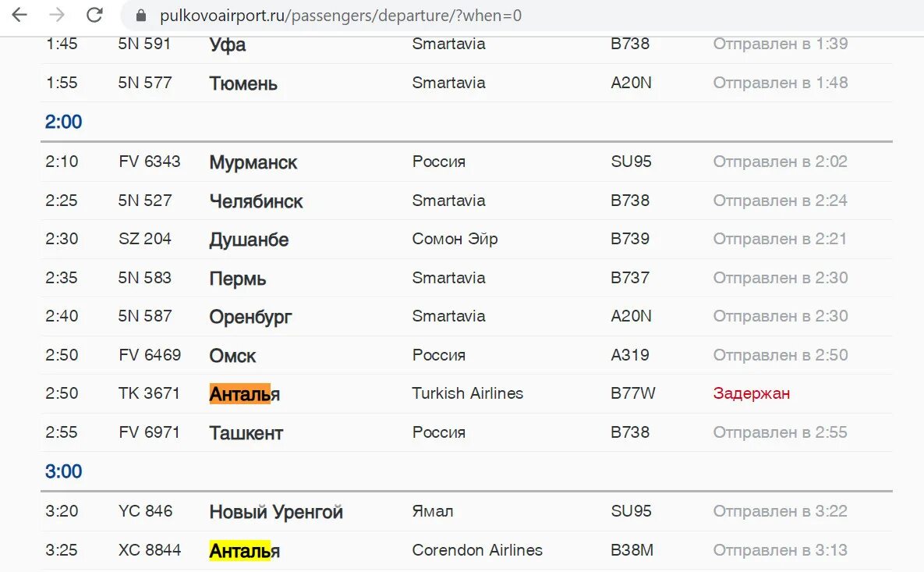Select the Ташкент flight FV 6971

467,432
